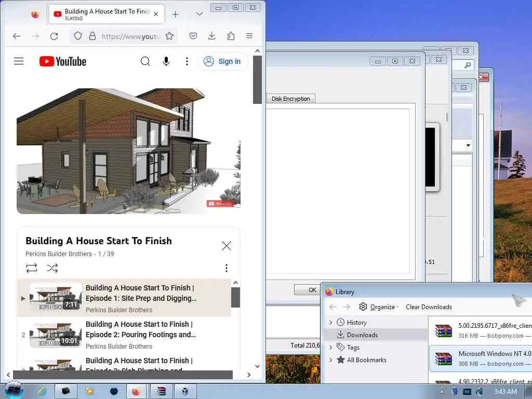Click the playlist title Building A House

pos(99,241)
